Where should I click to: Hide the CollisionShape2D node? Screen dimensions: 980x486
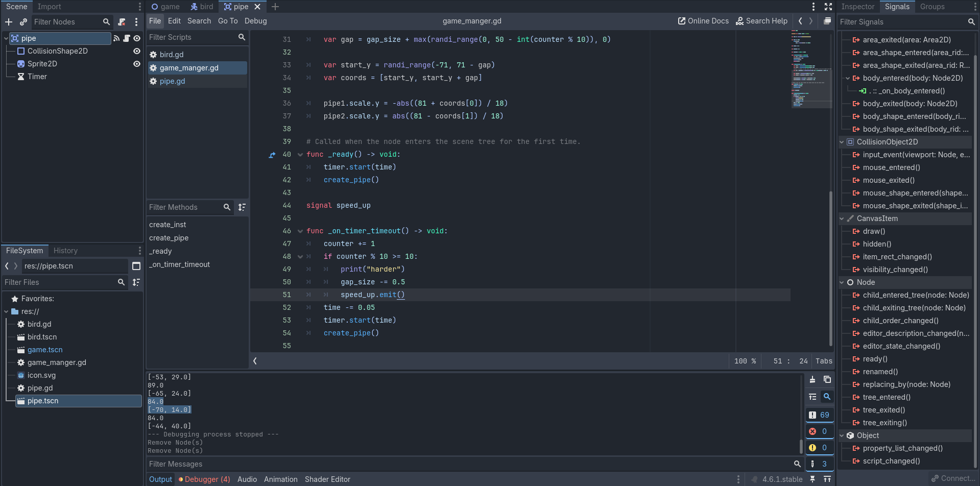[137, 51]
